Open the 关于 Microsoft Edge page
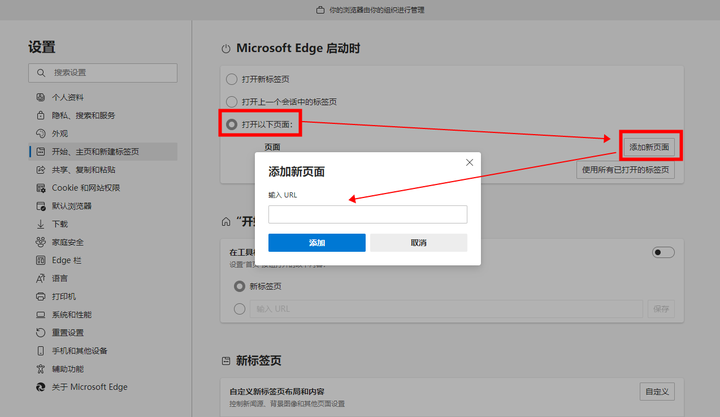The image size is (720, 417). pyautogui.click(x=103, y=387)
